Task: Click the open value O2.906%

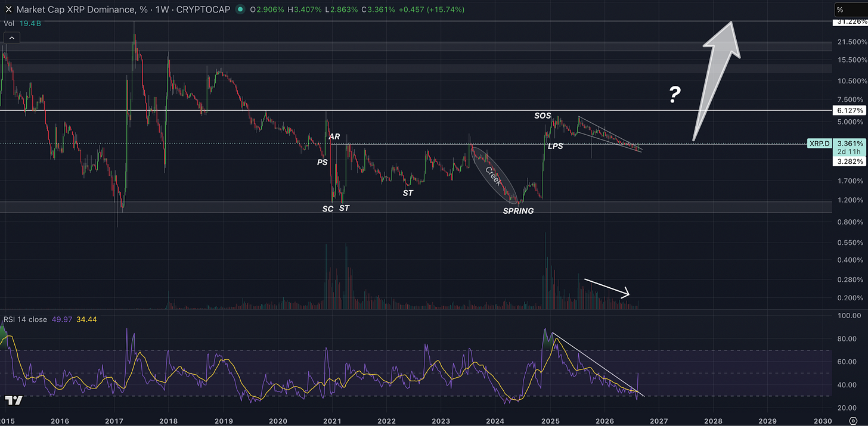Action: click(x=268, y=10)
